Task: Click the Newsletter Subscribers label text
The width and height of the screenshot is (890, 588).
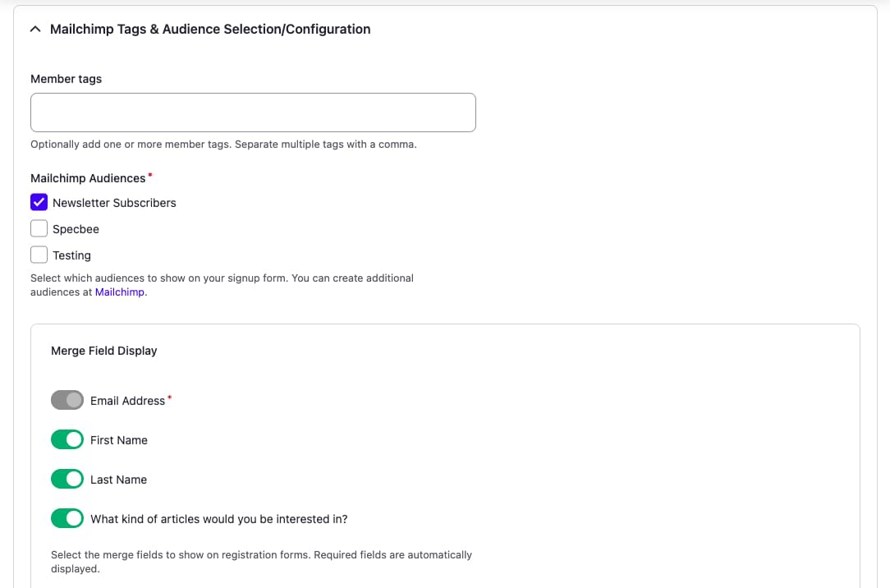Action: (x=114, y=203)
